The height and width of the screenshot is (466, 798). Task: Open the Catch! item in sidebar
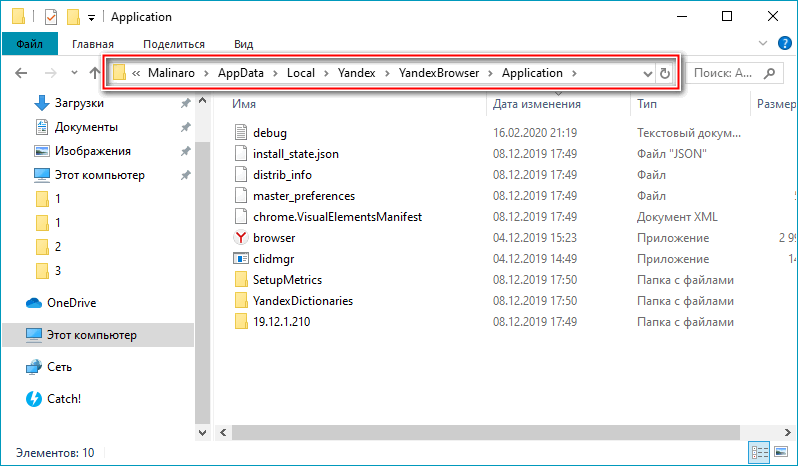click(x=66, y=398)
